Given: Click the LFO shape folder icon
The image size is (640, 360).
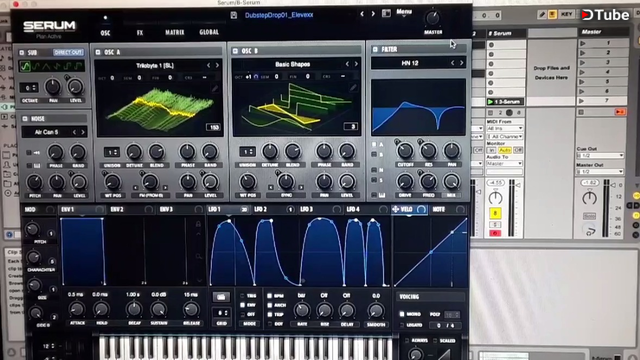Looking at the screenshot, I should 221,297.
